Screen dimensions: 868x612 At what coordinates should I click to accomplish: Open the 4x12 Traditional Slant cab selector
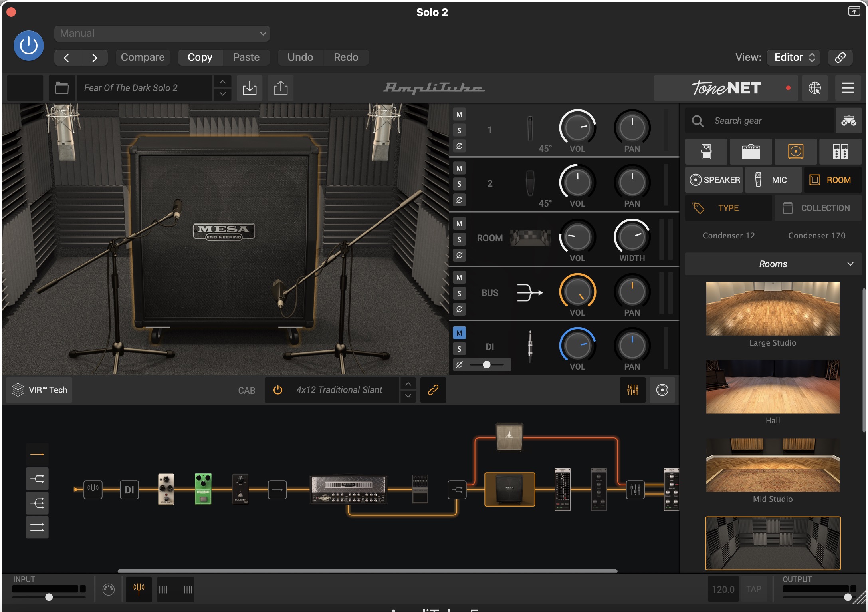[x=339, y=390]
